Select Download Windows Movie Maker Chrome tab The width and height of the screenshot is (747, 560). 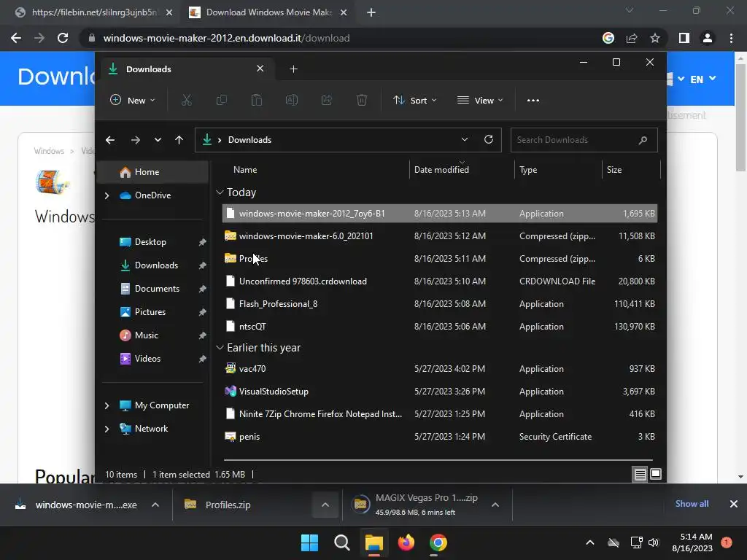click(268, 12)
